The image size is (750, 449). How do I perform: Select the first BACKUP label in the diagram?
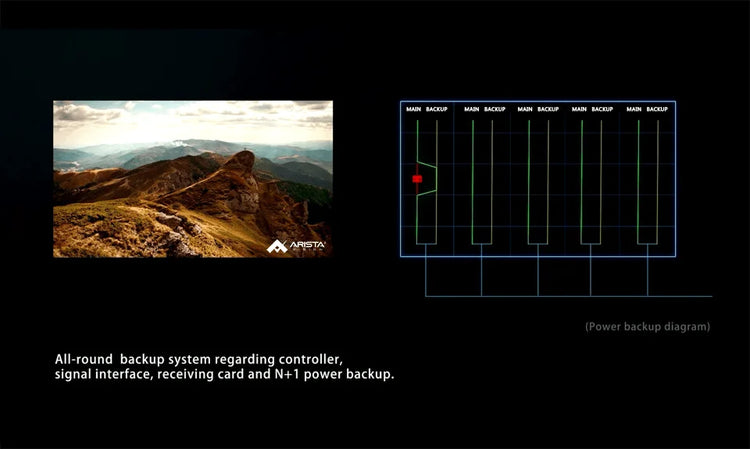437,109
